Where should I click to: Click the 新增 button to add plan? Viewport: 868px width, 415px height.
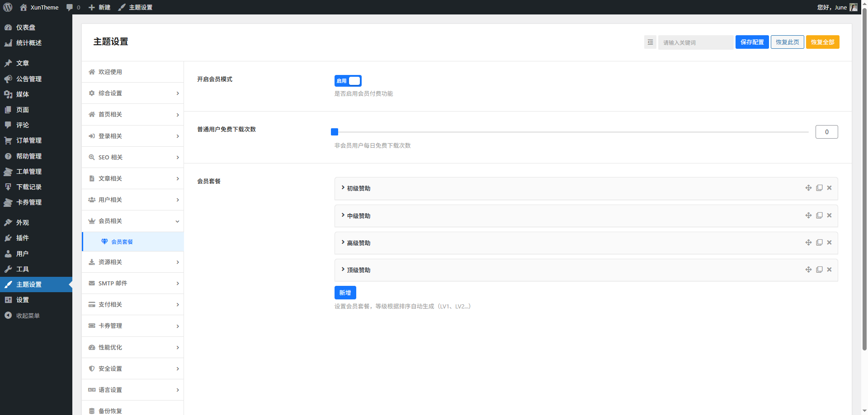tap(345, 293)
